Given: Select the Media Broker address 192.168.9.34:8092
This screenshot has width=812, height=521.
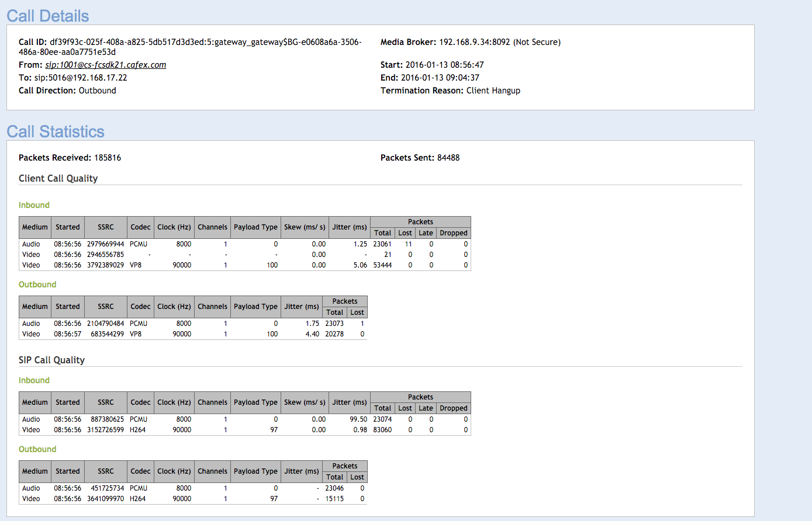Looking at the screenshot, I should [475, 42].
